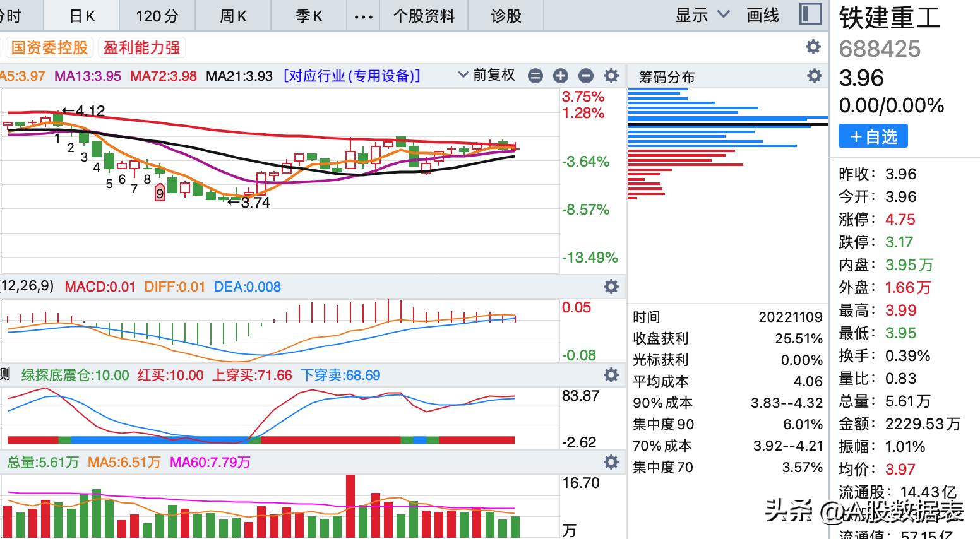980x539 pixels.
Task: Open K-line chart settings gear
Action: click(x=611, y=76)
